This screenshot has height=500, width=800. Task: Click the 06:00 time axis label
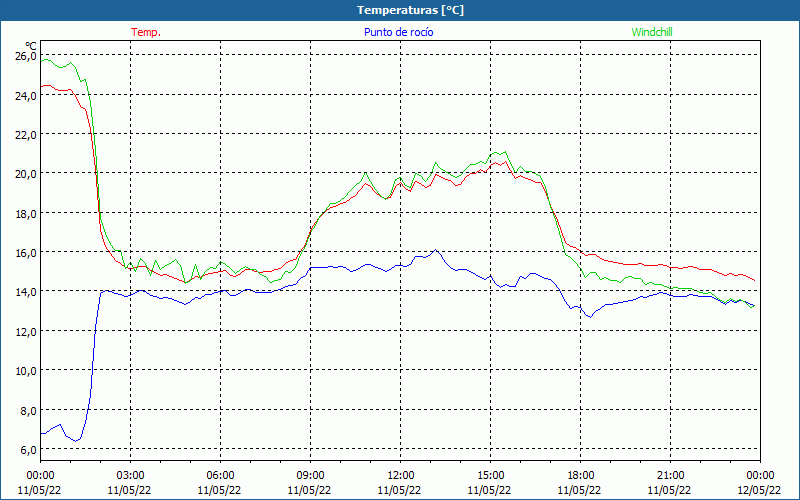(x=220, y=476)
